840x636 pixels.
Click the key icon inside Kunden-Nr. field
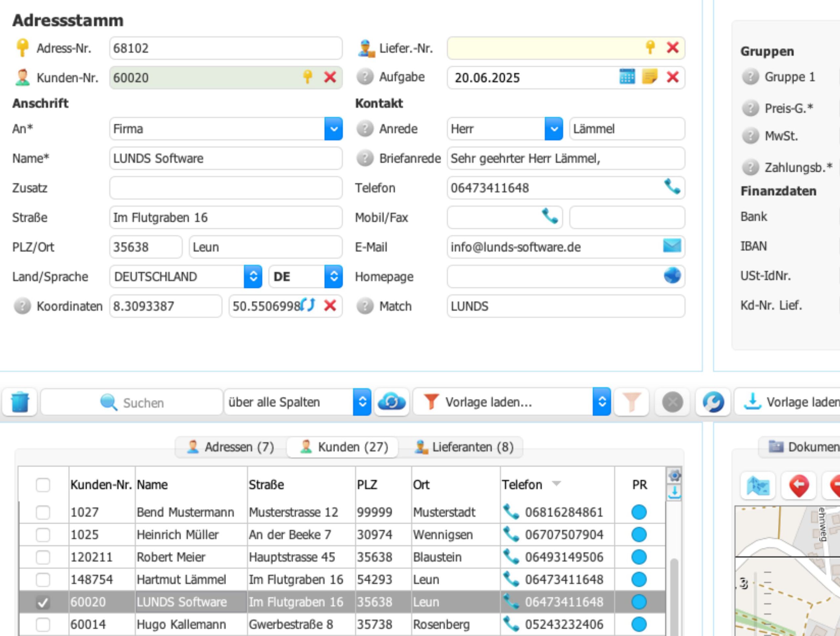[307, 77]
